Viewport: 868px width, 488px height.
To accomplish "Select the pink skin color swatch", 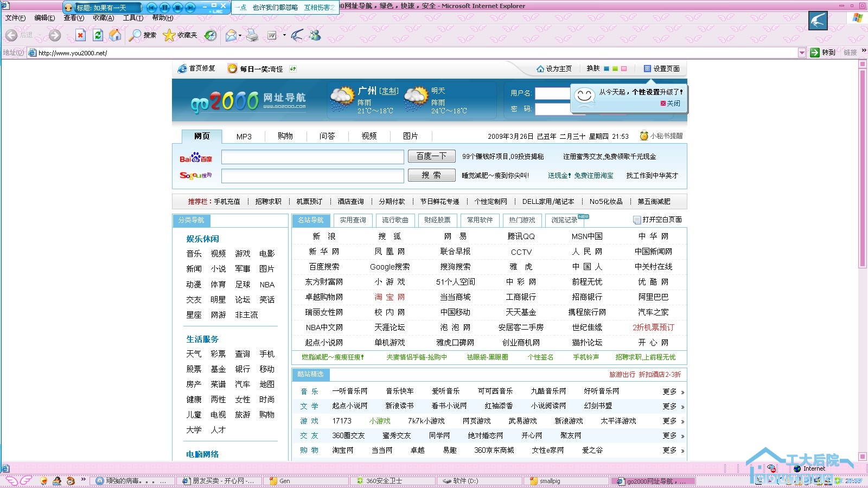I will pos(624,69).
